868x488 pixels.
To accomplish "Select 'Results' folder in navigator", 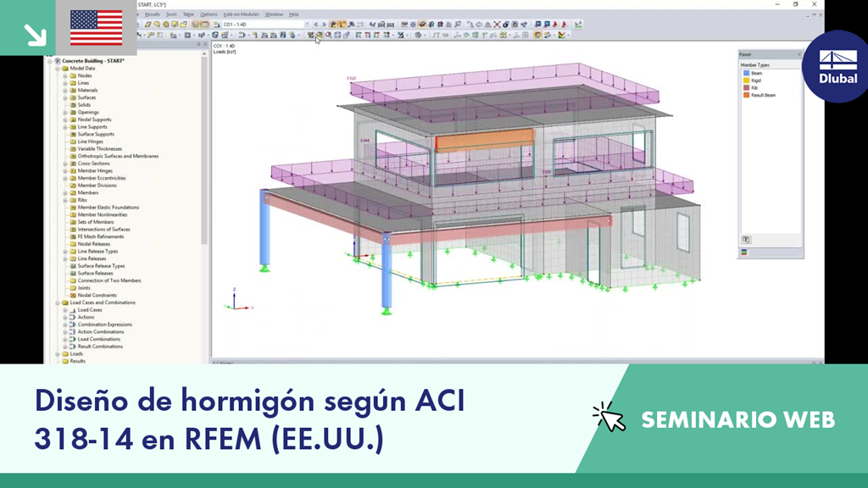I will (77, 361).
